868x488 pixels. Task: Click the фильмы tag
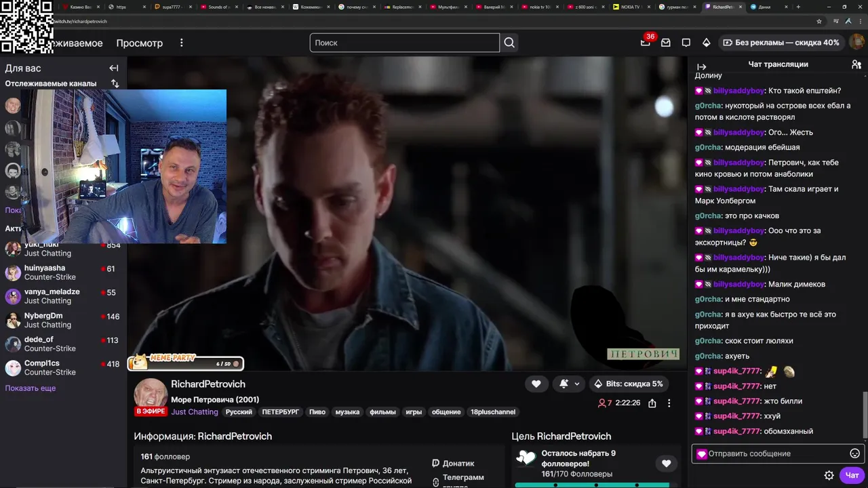tap(382, 412)
